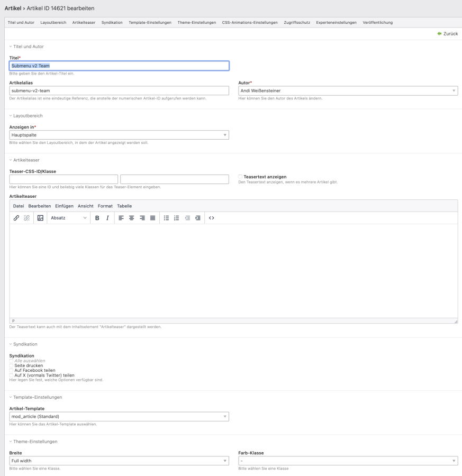462x476 pixels.
Task: Open the Einfügen editor menu
Action: pos(64,206)
